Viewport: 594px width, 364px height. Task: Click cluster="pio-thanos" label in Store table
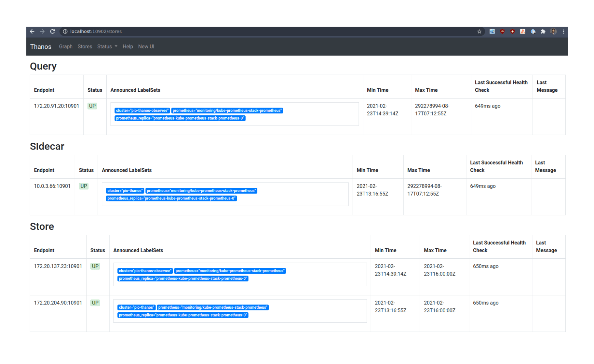pyautogui.click(x=136, y=307)
